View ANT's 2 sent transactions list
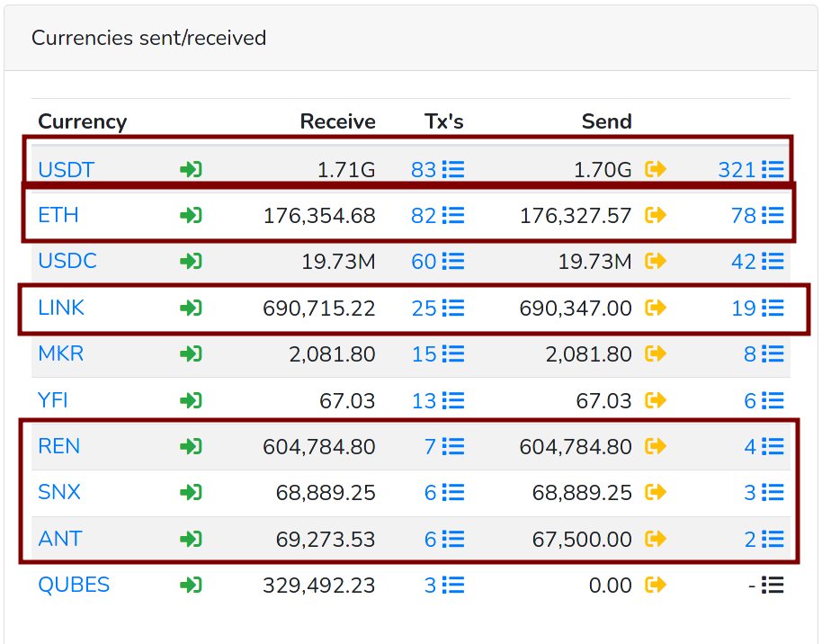Image resolution: width=822 pixels, height=644 pixels. click(764, 539)
